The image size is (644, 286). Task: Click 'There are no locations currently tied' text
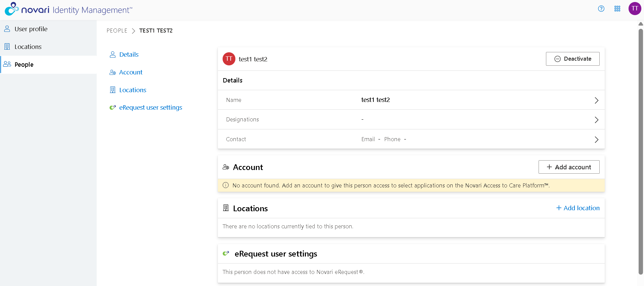click(288, 226)
